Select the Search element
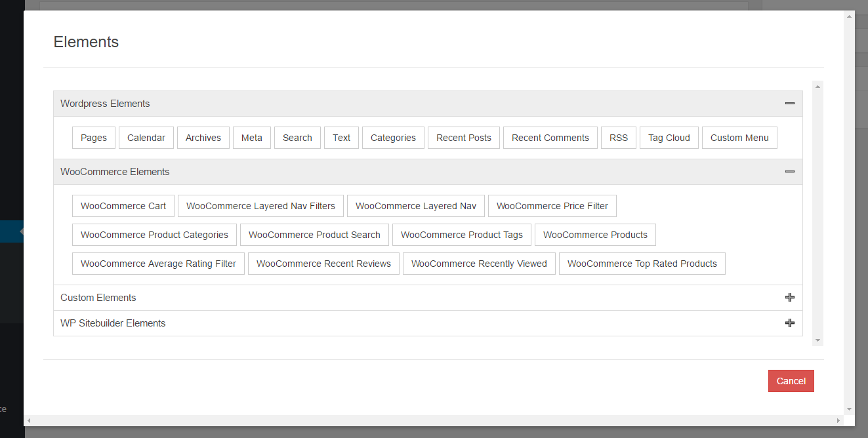This screenshot has width=868, height=438. point(297,137)
